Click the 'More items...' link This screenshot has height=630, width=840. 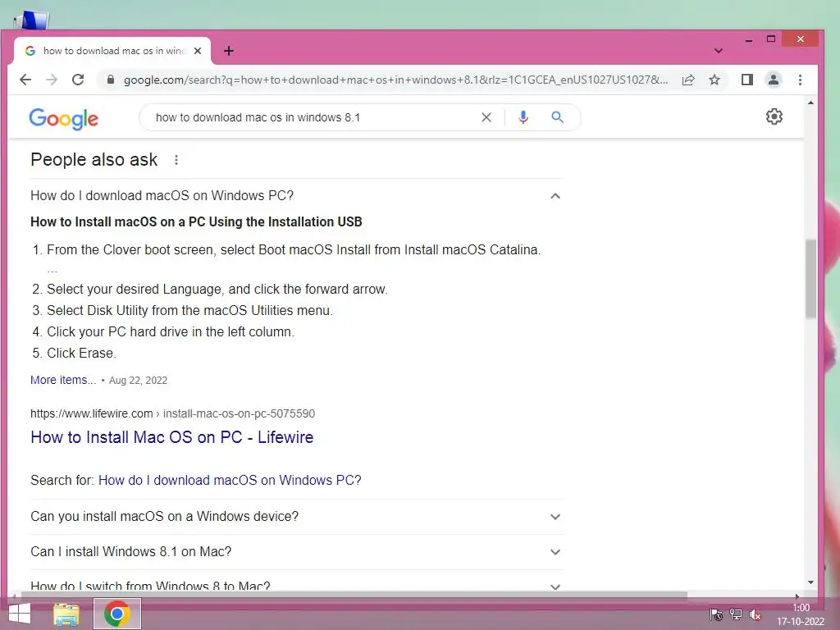coord(63,380)
